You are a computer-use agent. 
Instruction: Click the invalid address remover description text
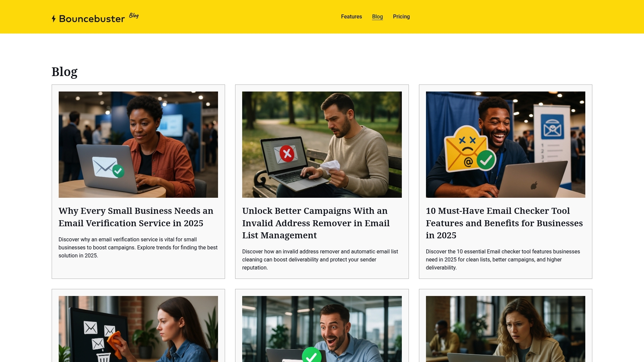320,259
